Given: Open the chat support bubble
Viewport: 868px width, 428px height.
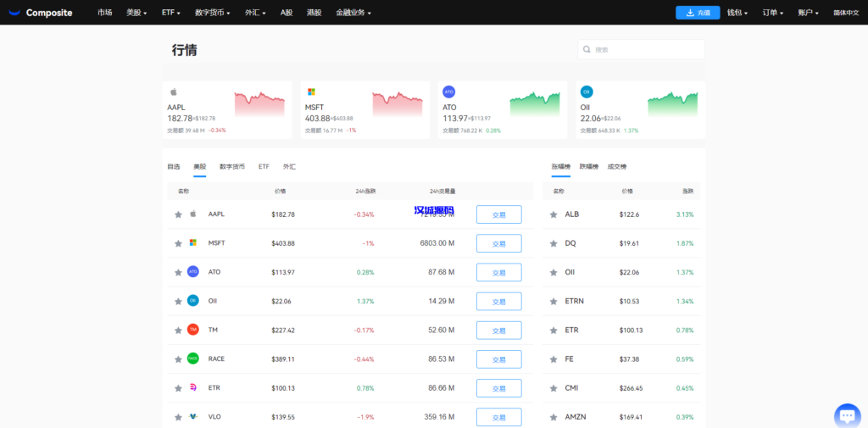Looking at the screenshot, I should (x=848, y=416).
